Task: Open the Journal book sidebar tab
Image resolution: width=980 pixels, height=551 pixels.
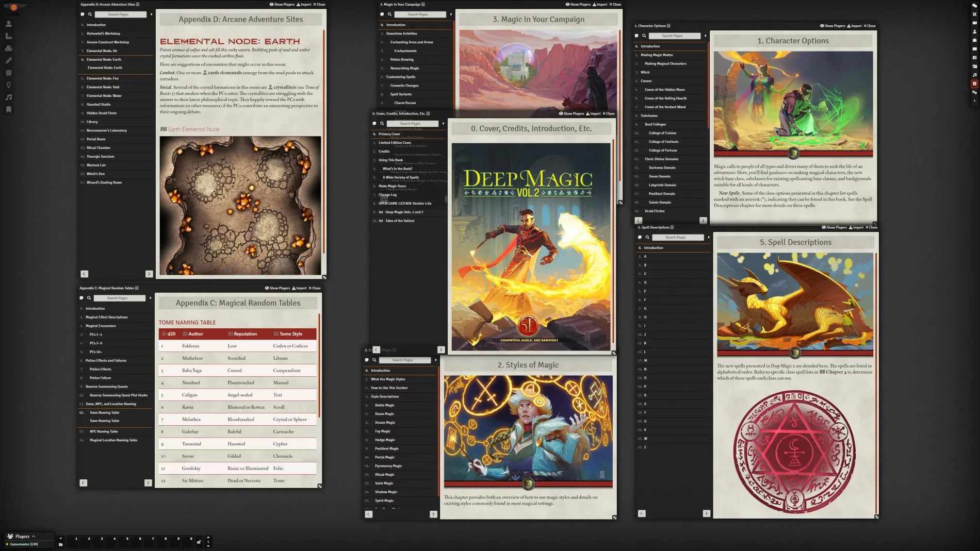Action: (974, 49)
